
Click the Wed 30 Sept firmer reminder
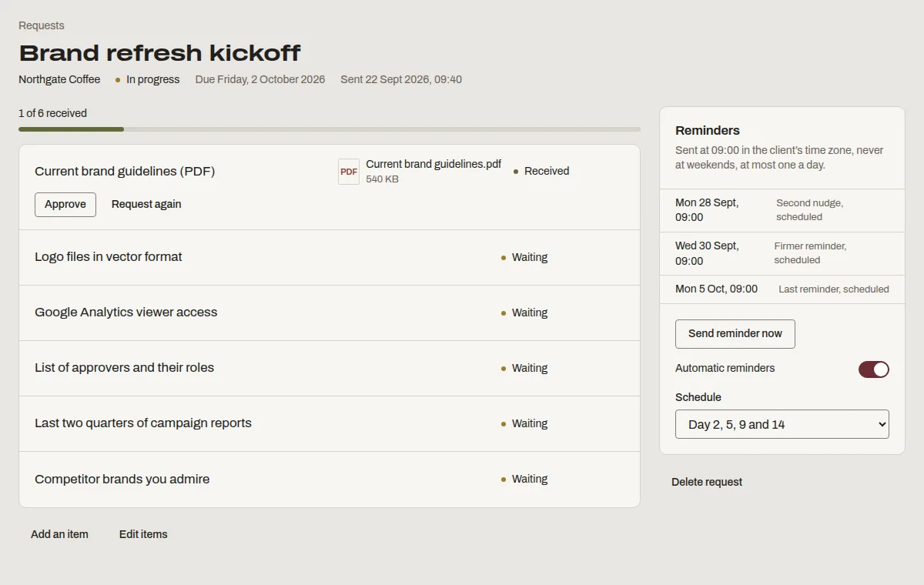[782, 253]
